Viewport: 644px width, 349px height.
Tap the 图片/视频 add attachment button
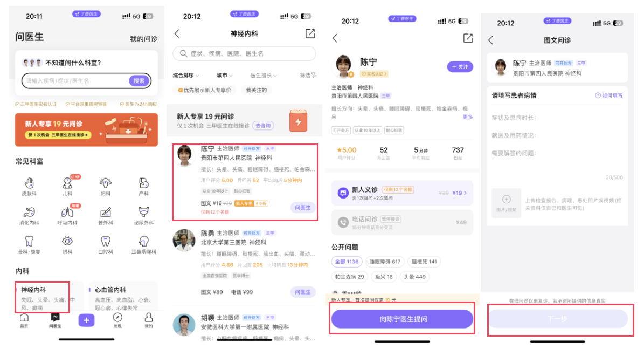507,203
